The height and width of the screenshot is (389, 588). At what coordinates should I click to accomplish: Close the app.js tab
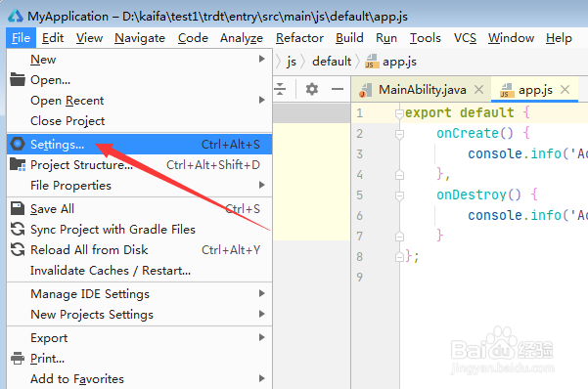point(565,90)
